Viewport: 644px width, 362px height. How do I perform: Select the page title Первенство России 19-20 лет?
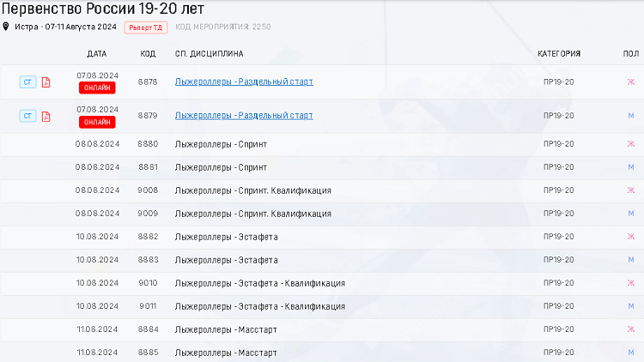[x=103, y=9]
